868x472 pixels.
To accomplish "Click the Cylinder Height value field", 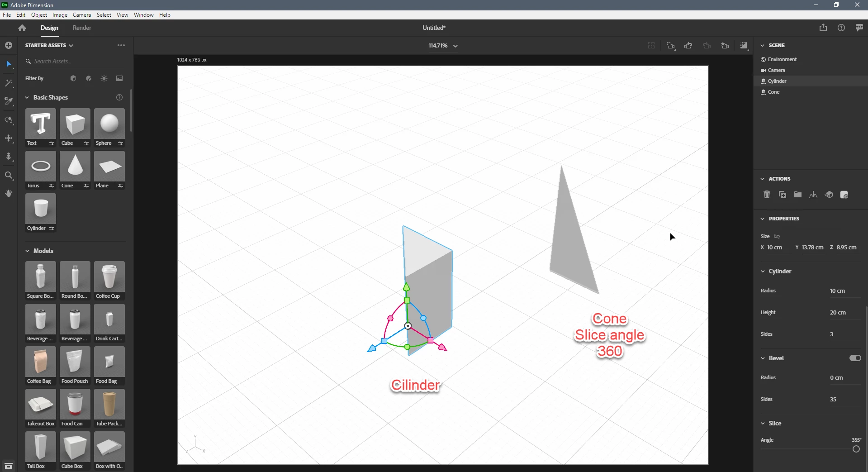I will (844, 313).
